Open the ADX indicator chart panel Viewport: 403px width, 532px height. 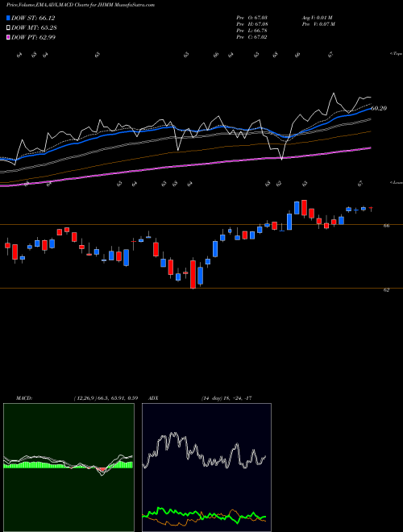206,468
